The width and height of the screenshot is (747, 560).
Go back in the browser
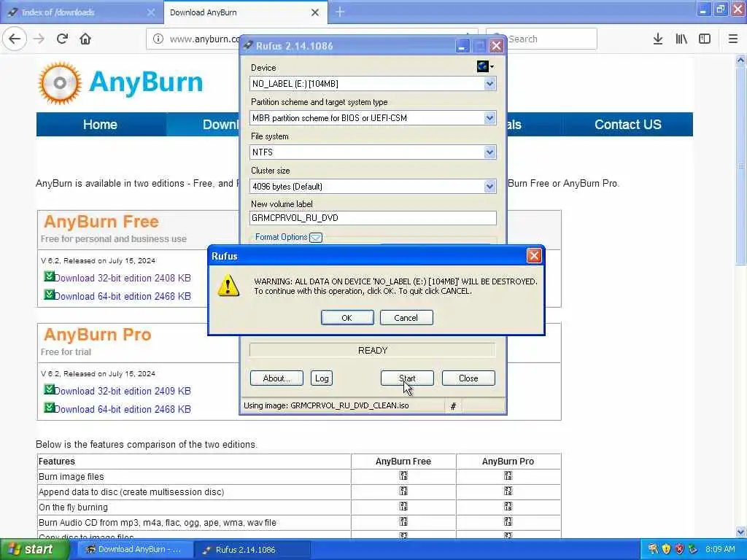coord(15,39)
